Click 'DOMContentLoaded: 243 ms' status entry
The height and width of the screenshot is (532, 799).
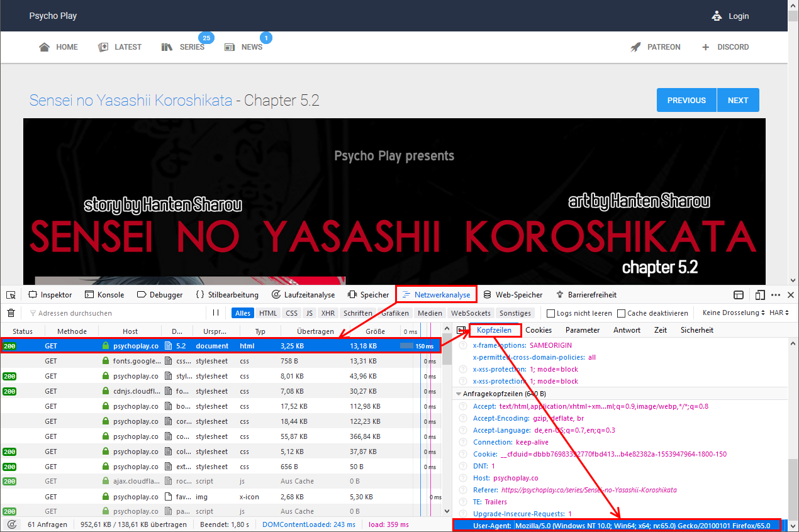coord(309,524)
